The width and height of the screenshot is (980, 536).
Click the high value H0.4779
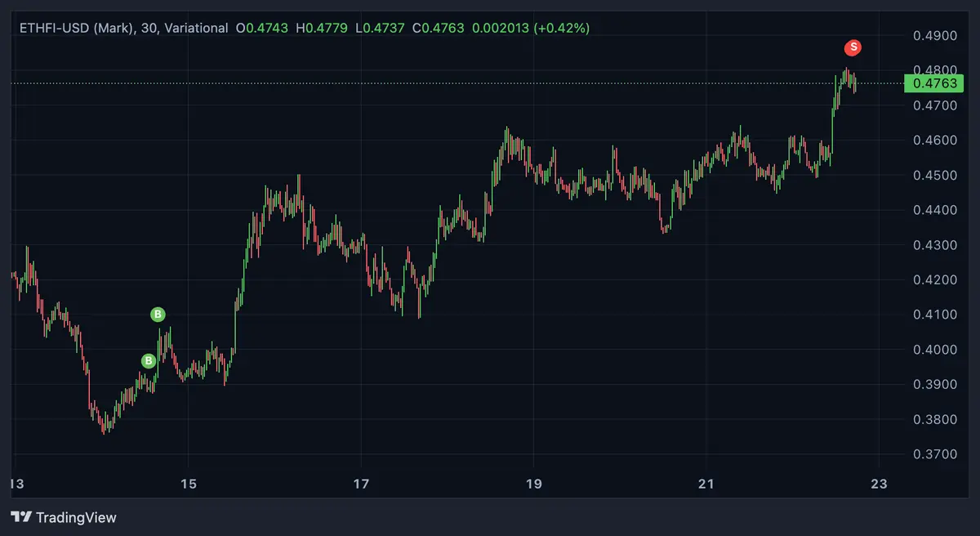[x=322, y=28]
